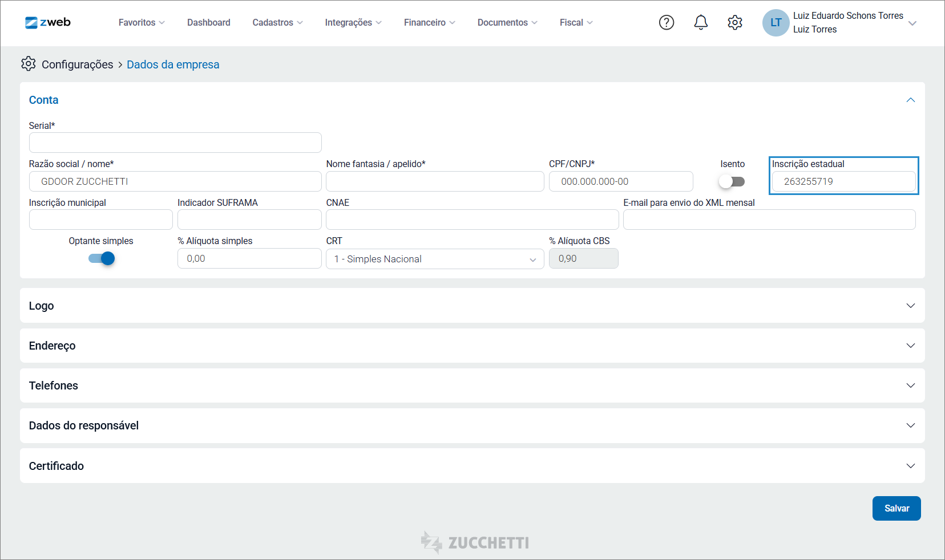Open the settings gear in top bar
Screen dimensions: 945x560
735,22
